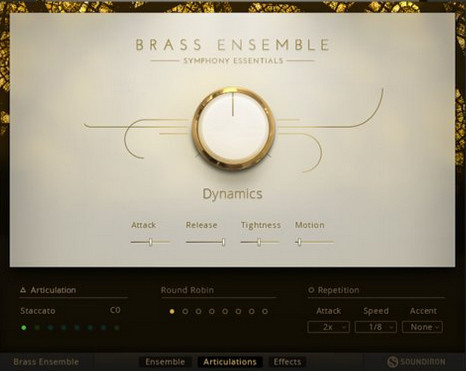Click the eighth Round Robin circle

point(265,312)
